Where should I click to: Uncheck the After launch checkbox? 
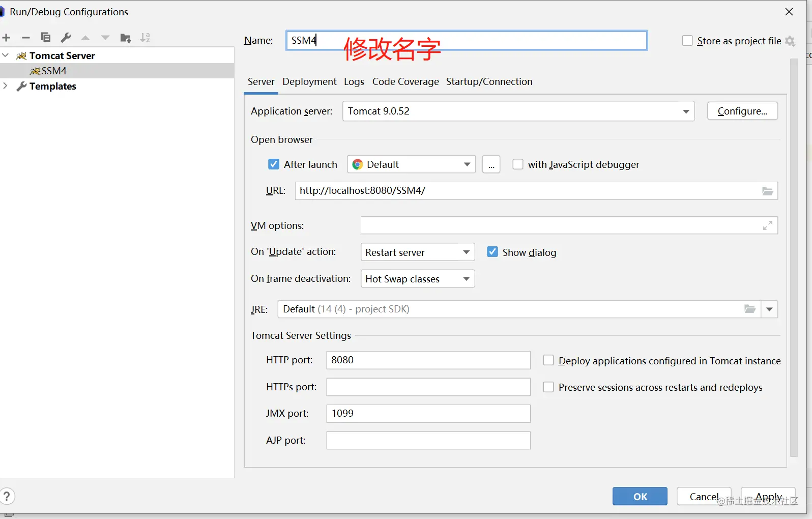tap(274, 164)
